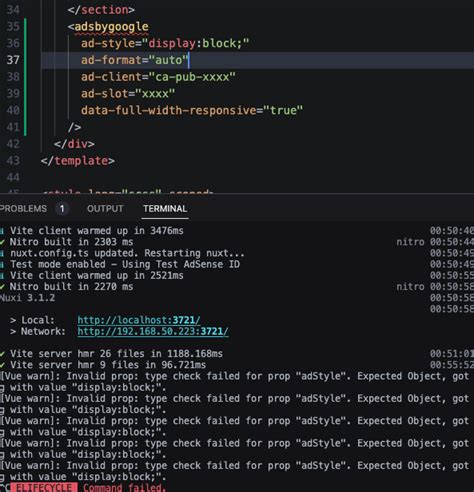Click terminal line 'Nitro built in 2303 ms'

coord(71,242)
